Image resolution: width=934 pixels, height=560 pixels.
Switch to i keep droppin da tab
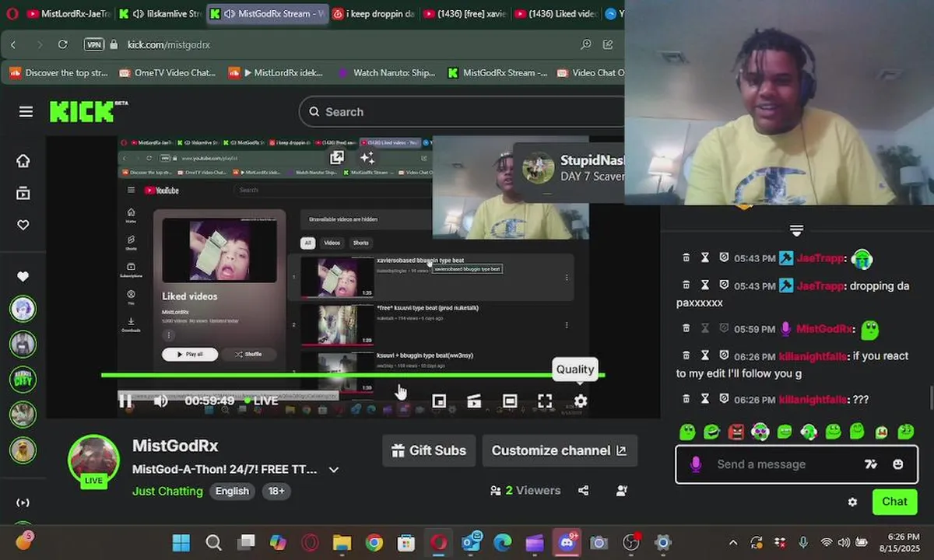(373, 13)
